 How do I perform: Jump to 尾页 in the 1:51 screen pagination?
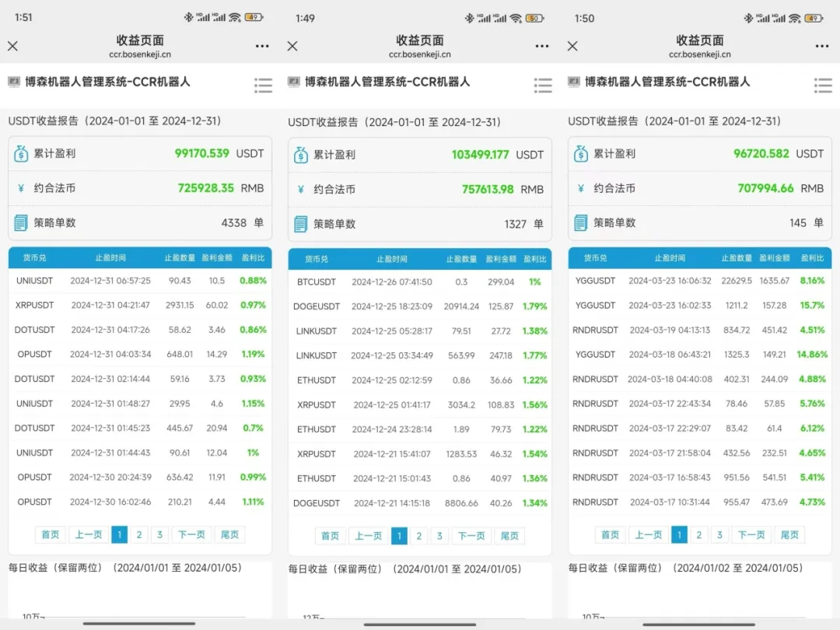[x=229, y=534]
